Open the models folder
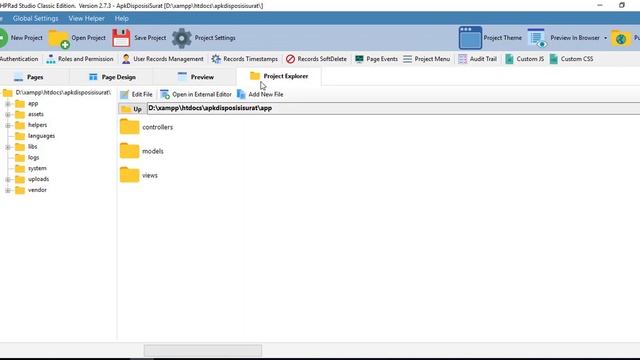 142,151
